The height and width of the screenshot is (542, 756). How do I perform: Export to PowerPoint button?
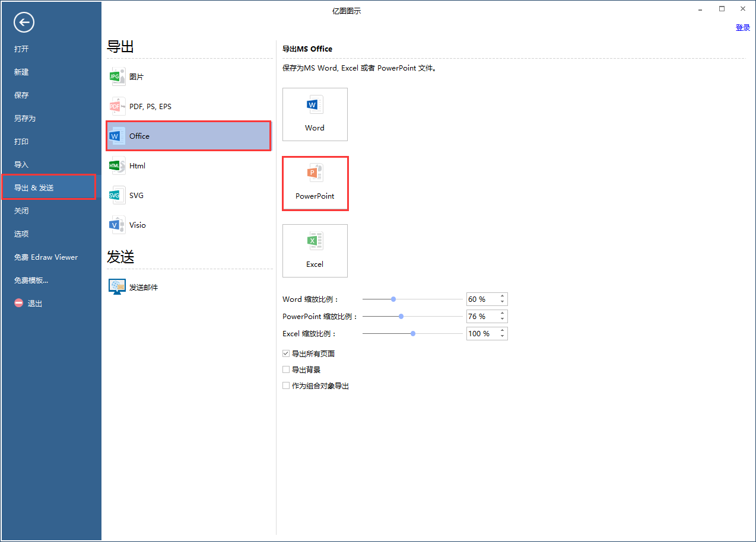[315, 183]
